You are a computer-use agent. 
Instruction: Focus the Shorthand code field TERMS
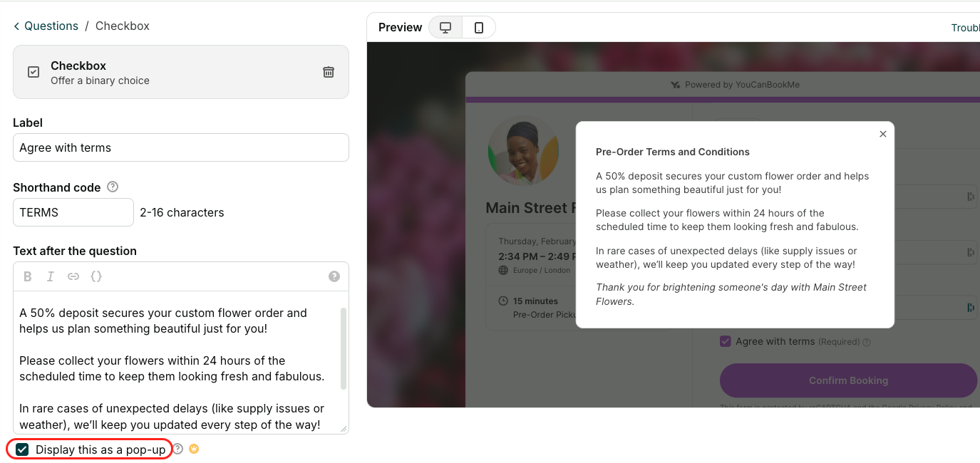click(73, 212)
